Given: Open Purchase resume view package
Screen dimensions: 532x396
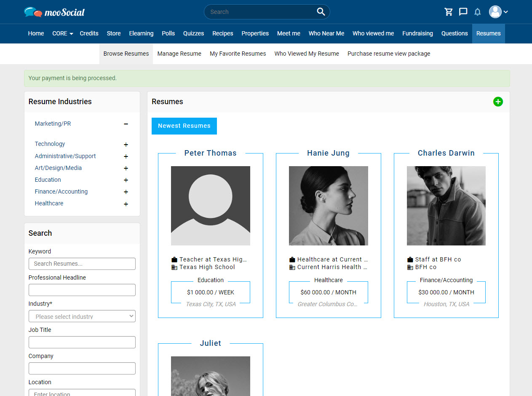Looking at the screenshot, I should click(389, 54).
